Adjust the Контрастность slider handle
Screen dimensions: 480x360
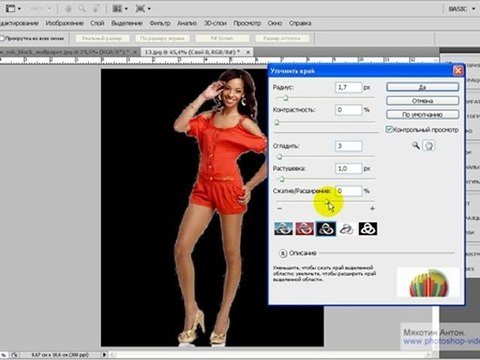[277, 123]
